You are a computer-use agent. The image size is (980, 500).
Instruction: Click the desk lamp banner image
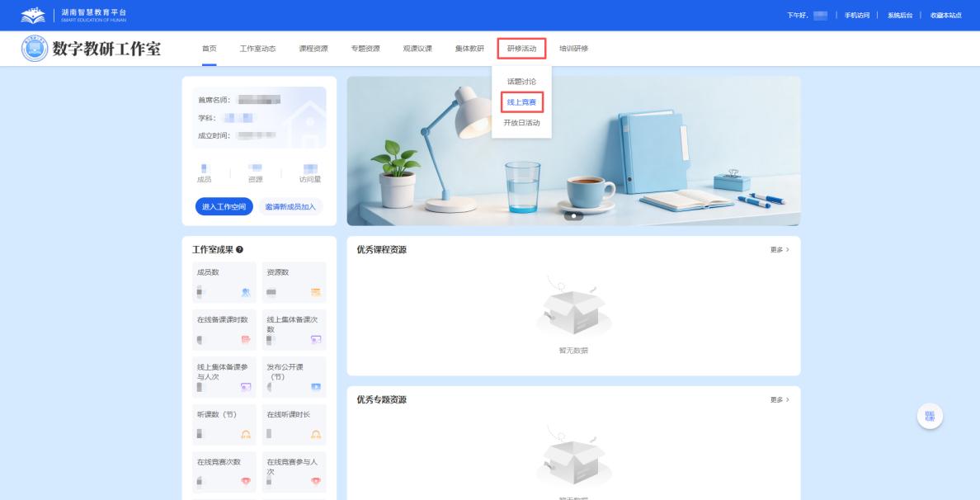click(x=574, y=151)
